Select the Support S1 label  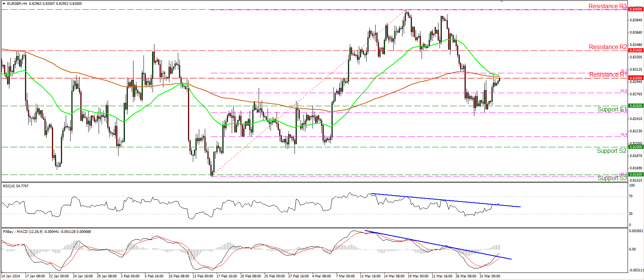click(x=612, y=110)
